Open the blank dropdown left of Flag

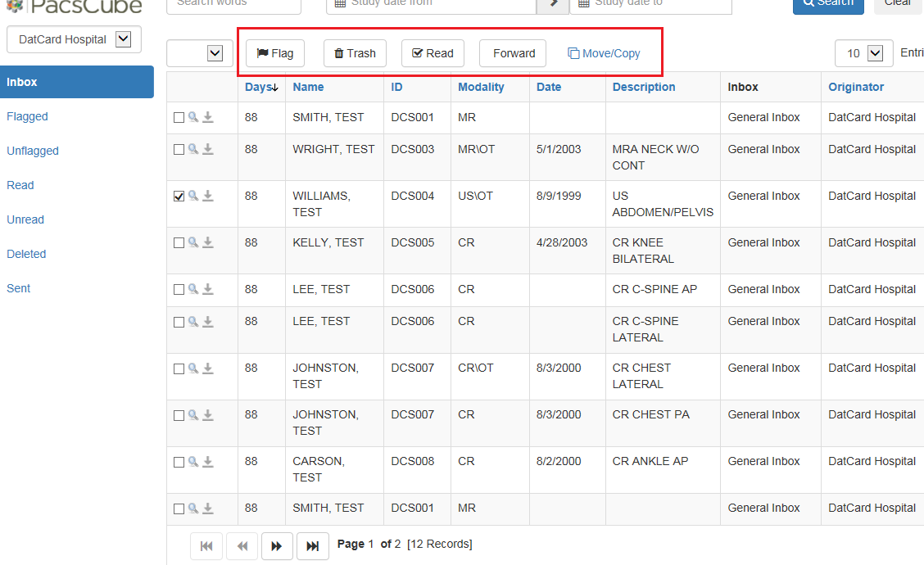200,53
